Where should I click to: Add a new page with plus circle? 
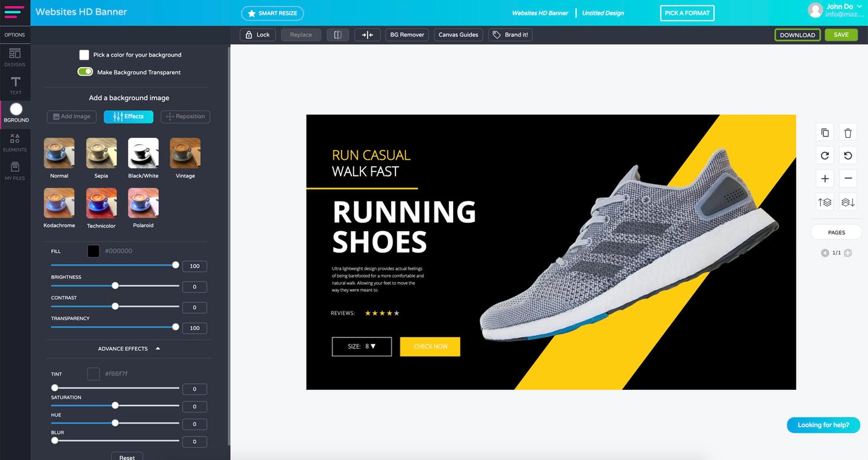coord(848,253)
